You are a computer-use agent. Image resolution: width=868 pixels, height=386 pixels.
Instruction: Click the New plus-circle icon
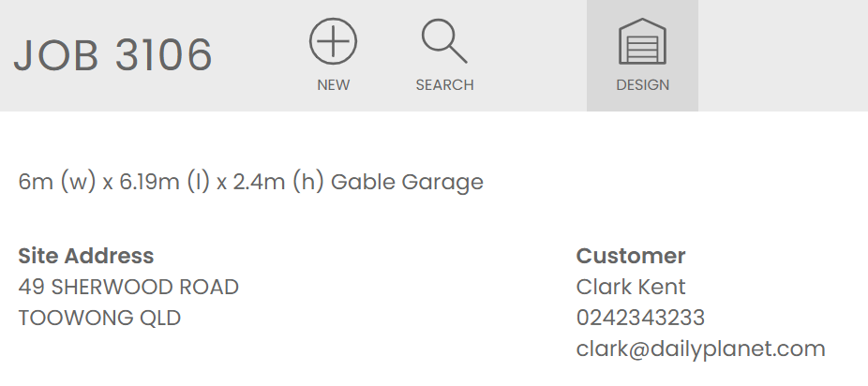click(x=333, y=42)
